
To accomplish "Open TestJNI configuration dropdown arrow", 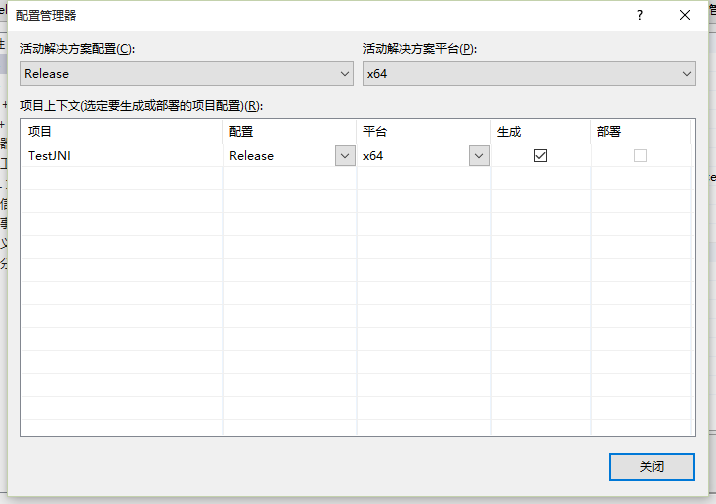I will (345, 156).
